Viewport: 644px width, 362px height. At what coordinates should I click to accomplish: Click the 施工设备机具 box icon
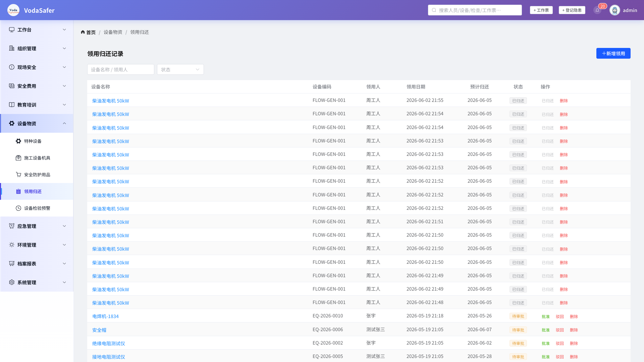[x=18, y=158]
